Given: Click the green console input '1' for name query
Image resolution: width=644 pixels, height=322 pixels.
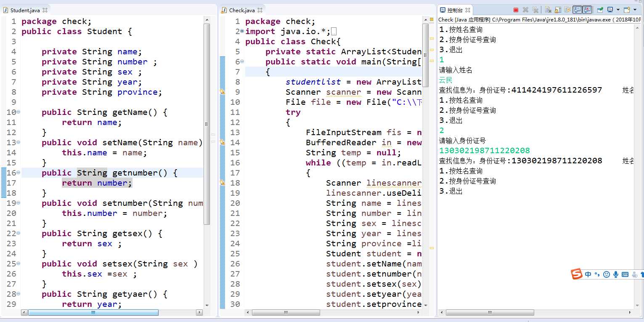Looking at the screenshot, I should click(x=442, y=60).
